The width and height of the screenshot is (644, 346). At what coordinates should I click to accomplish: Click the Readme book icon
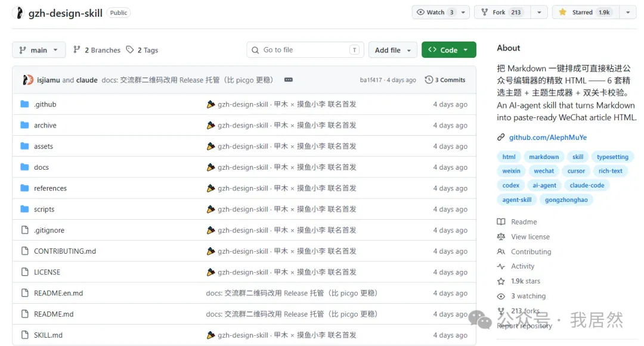click(501, 222)
